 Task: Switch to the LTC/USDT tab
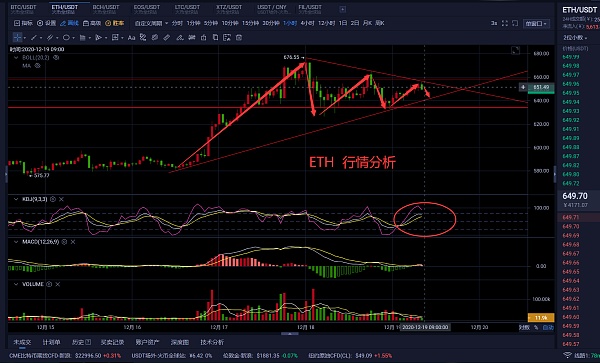pos(187,9)
